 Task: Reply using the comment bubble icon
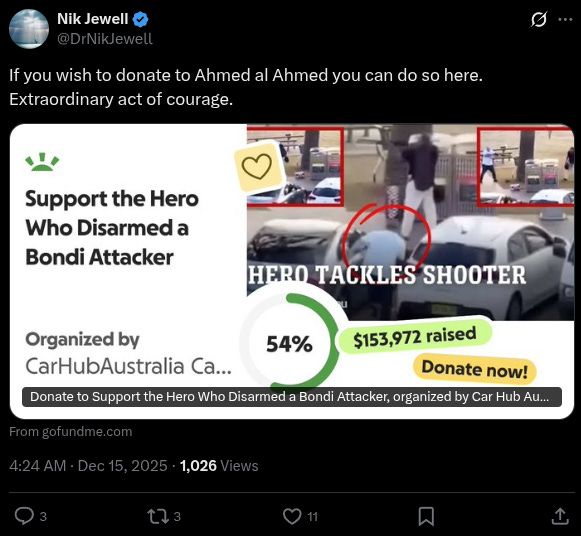pyautogui.click(x=24, y=516)
